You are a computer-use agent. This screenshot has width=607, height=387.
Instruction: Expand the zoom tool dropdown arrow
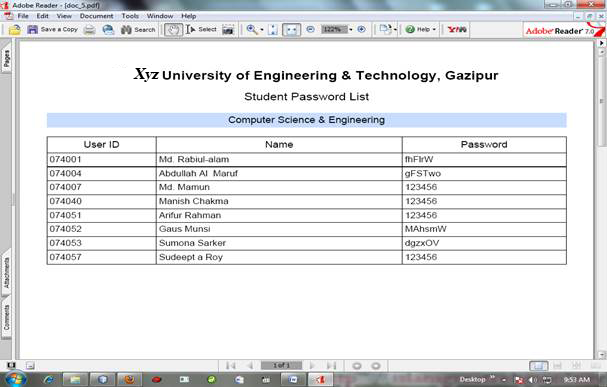coord(262,30)
